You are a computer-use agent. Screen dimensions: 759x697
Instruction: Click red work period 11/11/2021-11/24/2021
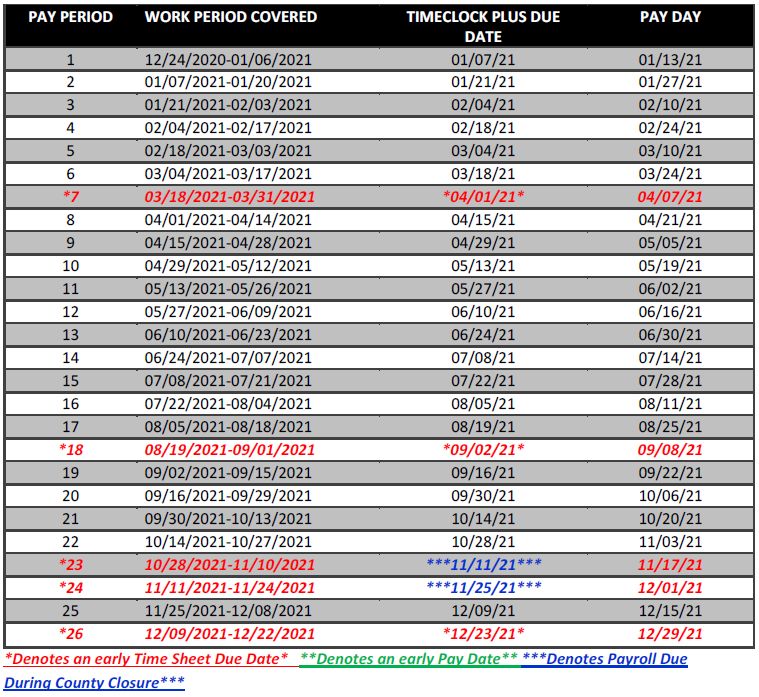point(229,588)
